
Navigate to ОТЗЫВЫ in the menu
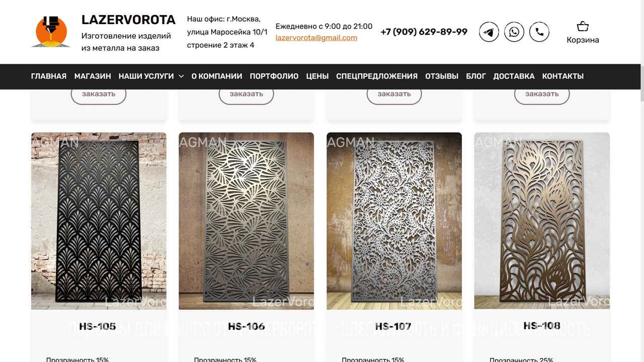[x=442, y=76]
